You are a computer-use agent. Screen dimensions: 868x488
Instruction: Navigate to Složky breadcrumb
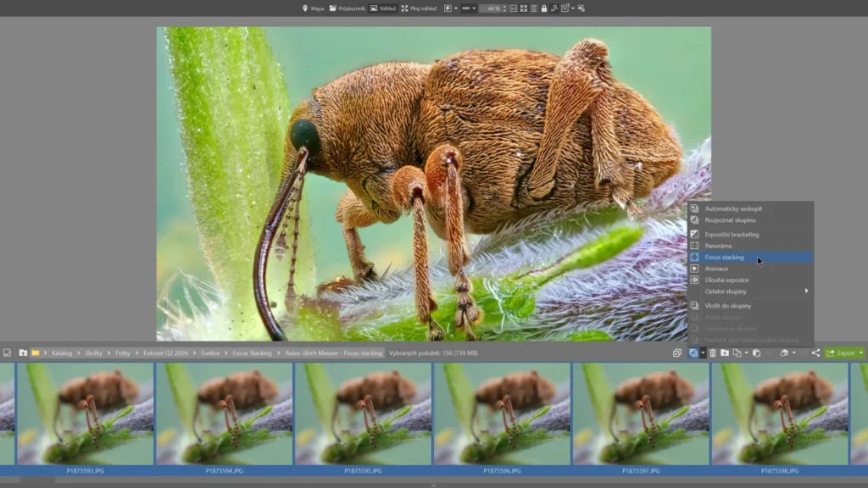(x=93, y=353)
